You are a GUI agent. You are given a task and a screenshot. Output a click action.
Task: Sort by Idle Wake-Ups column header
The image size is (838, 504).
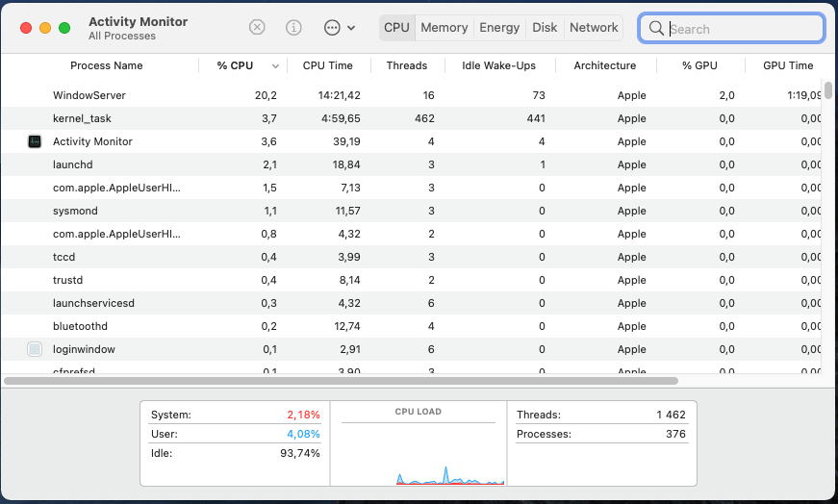pos(498,65)
